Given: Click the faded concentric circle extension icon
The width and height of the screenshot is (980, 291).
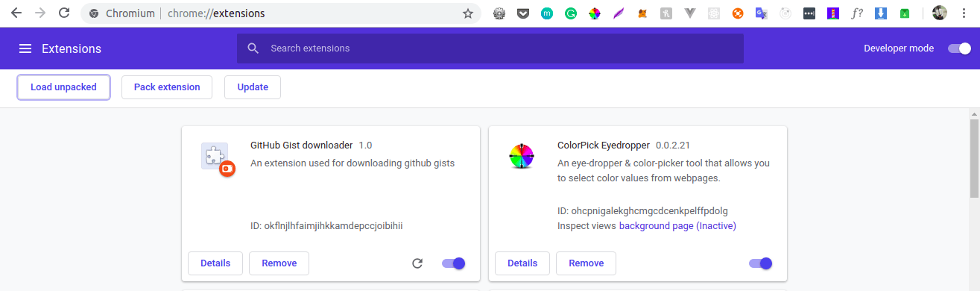Looking at the screenshot, I should 785,13.
